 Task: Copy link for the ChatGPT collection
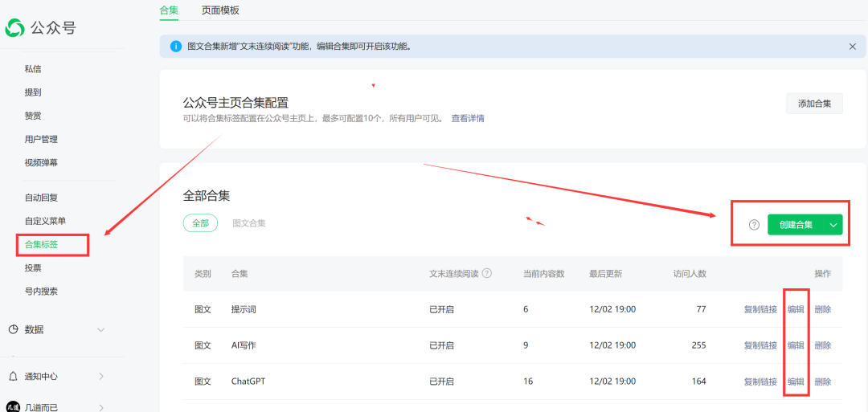click(x=760, y=381)
